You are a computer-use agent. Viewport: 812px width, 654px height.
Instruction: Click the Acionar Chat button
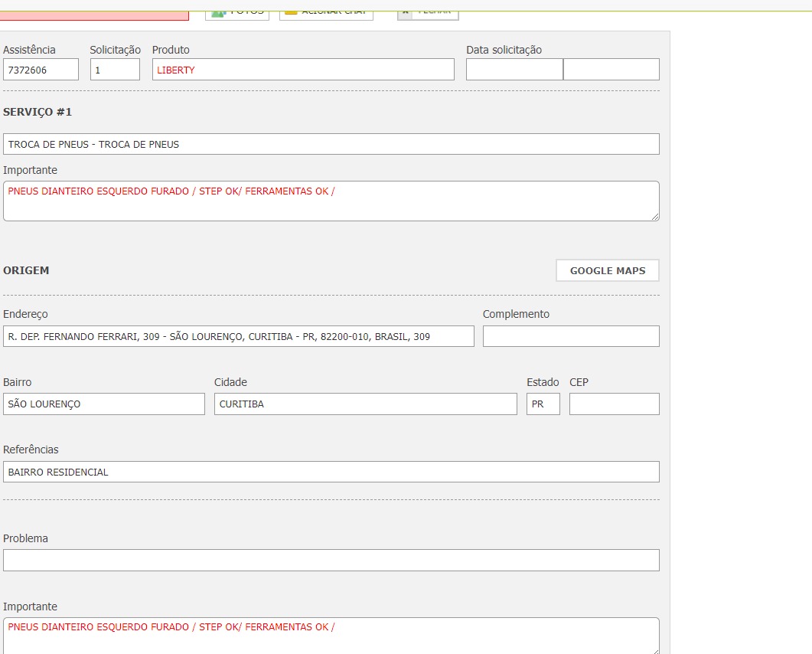pyautogui.click(x=326, y=13)
